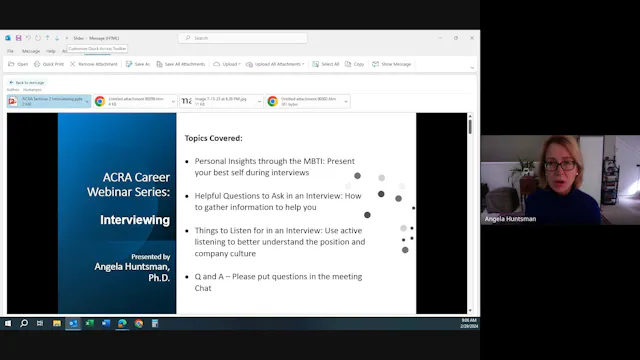The width and height of the screenshot is (640, 360).
Task: Open the Help tab
Action: point(51,51)
